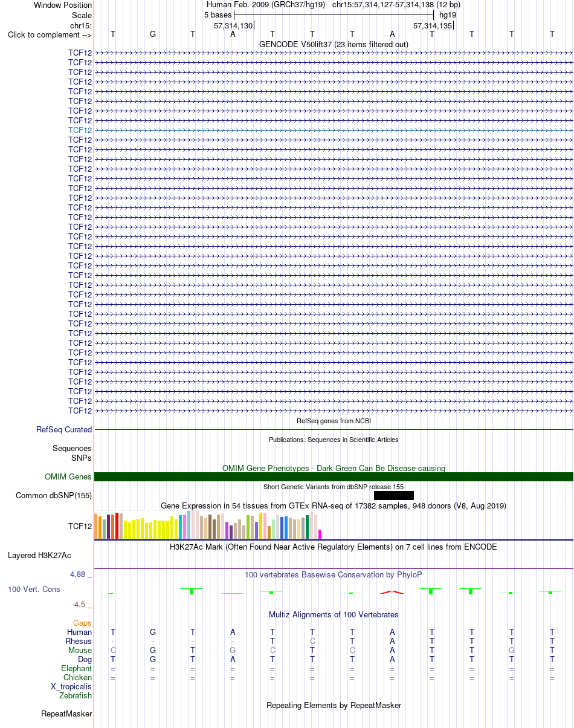The image size is (574, 728).
Task: Click the red PhyloP conservation peak
Action: click(x=392, y=592)
